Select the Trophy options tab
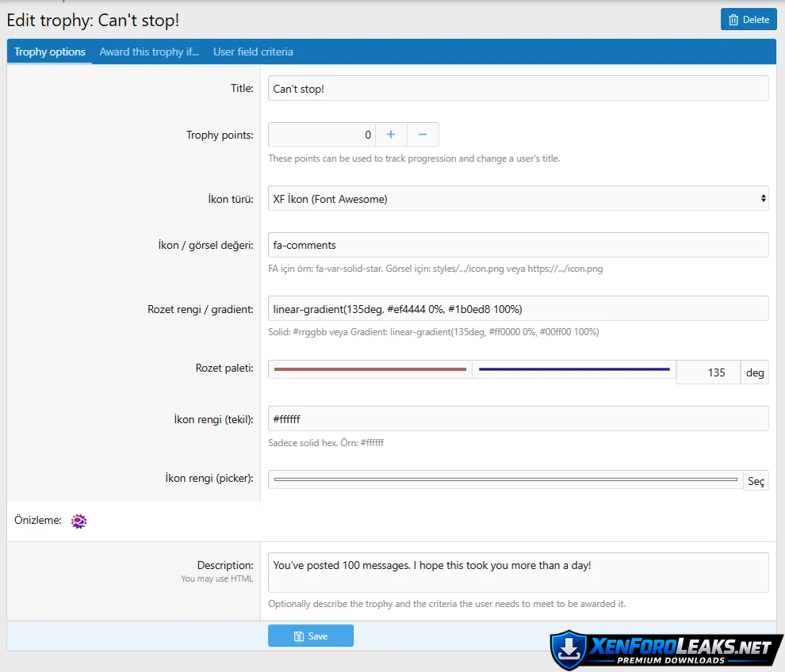785x672 pixels. click(50, 52)
